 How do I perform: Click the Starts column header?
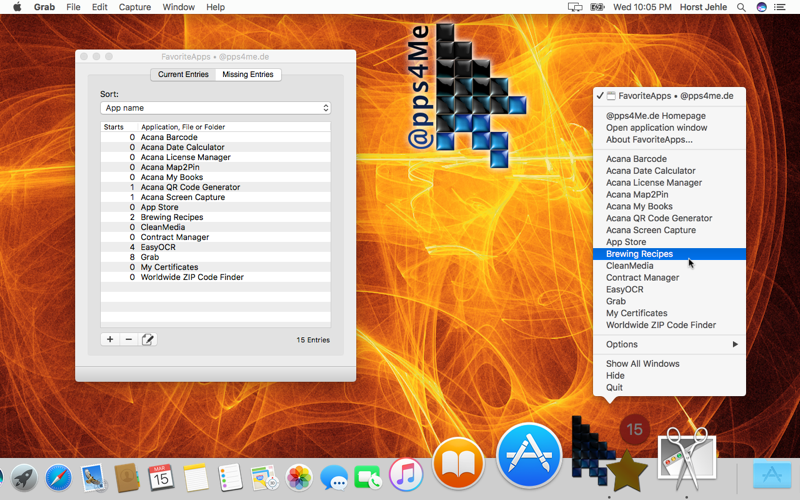119,127
